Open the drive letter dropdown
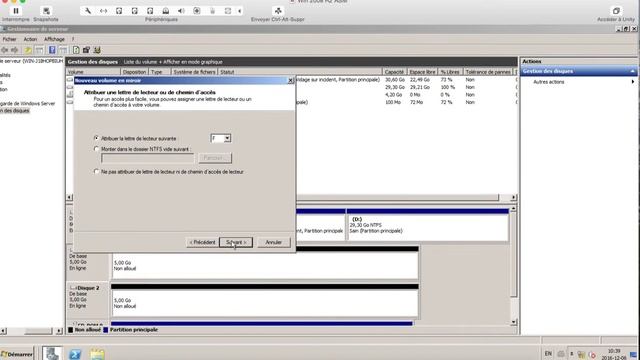Viewport: 640px width, 360px height. tap(227, 138)
